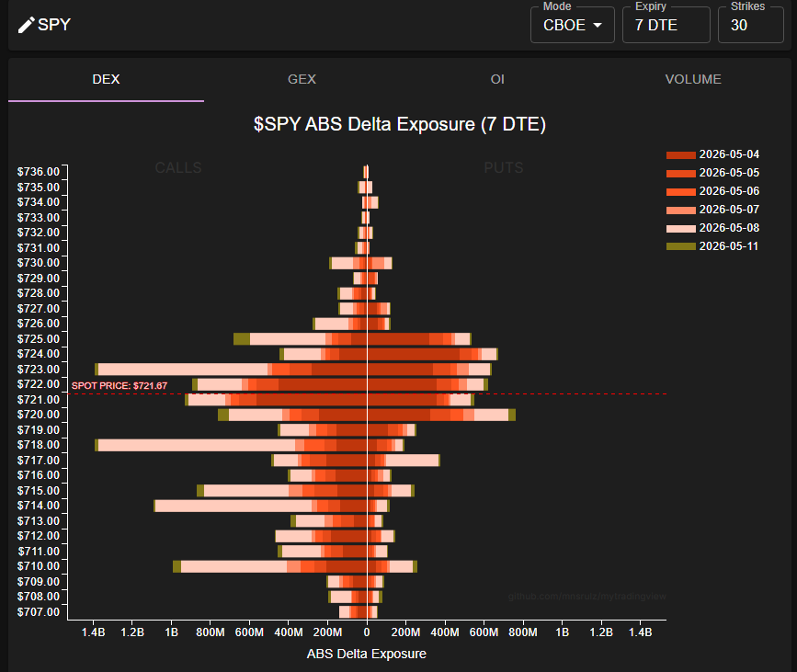Screen dimensions: 797x672
Task: Click the $721.00 strike label
Action: [x=39, y=400]
